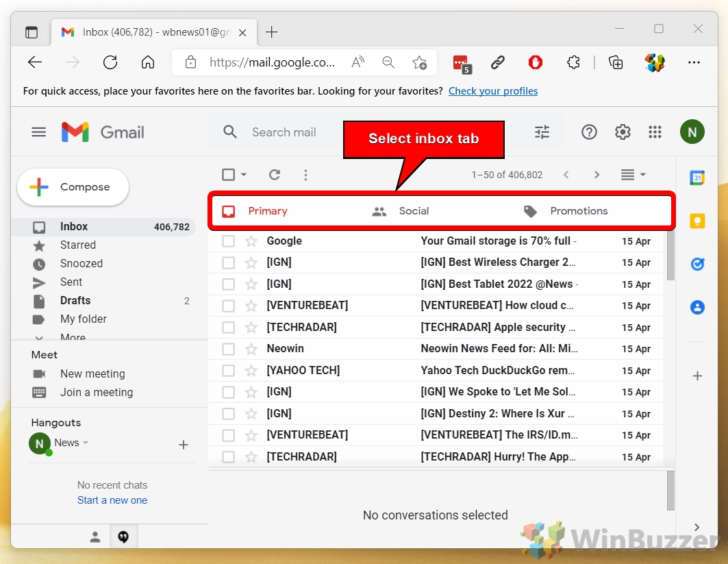Image resolution: width=728 pixels, height=564 pixels.
Task: Open Google Tasks side panel
Action: click(697, 264)
